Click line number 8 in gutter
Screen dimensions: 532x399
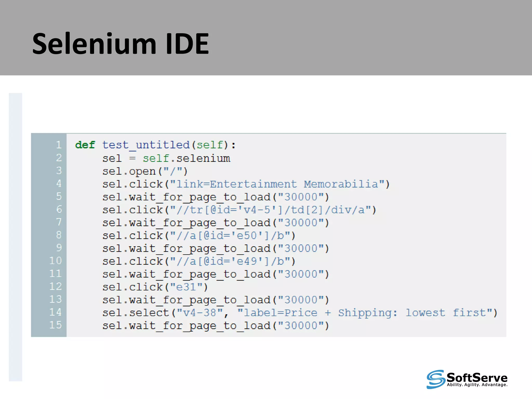click(x=59, y=235)
